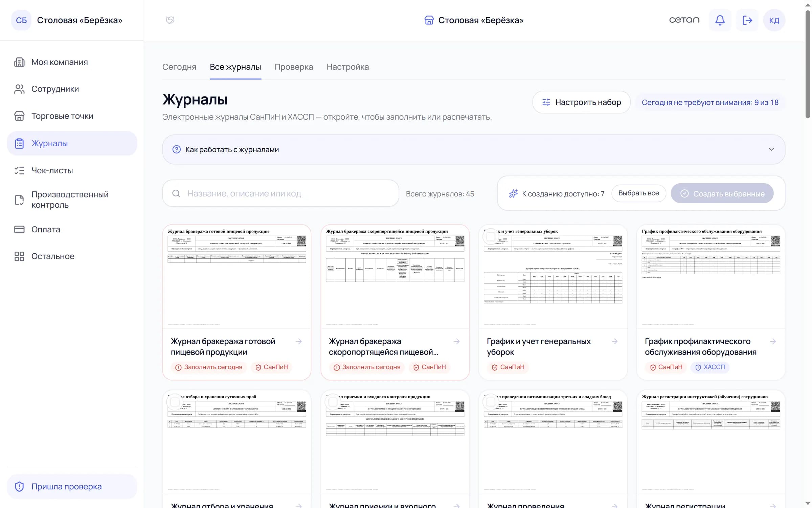Screen dimensions: 812x508
Task: Click the Выбрать все button
Action: 639,193
